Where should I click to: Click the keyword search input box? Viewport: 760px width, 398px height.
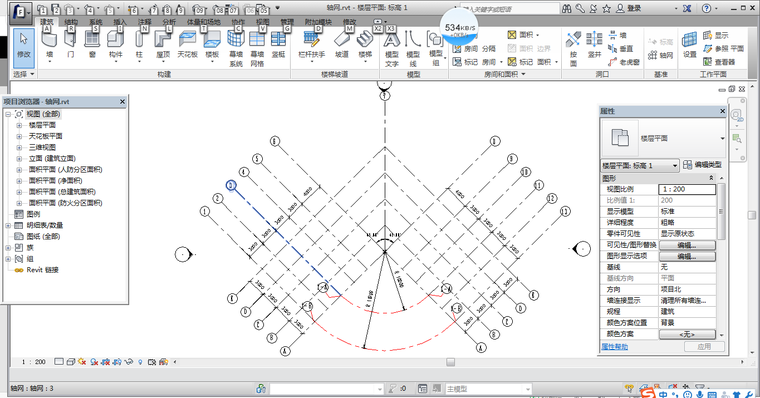pyautogui.click(x=509, y=9)
